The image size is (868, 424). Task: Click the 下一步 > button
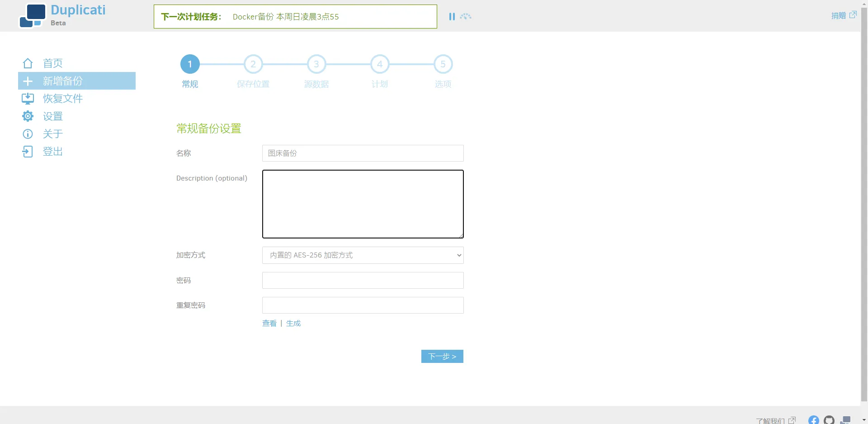pyautogui.click(x=442, y=357)
